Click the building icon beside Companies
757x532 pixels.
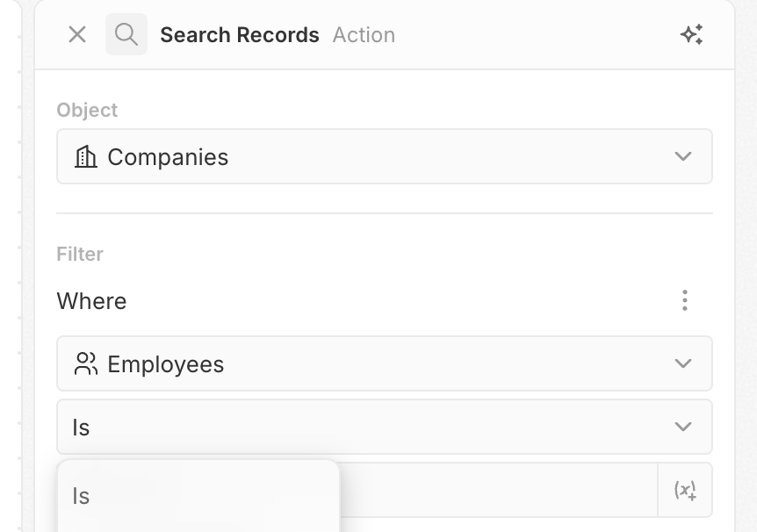pyautogui.click(x=86, y=157)
